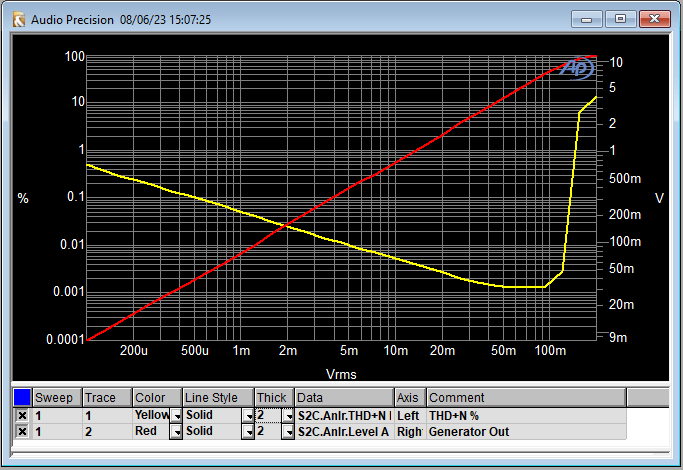Minimize the Audio Precision window
This screenshot has height=470, width=683.
[586, 19]
